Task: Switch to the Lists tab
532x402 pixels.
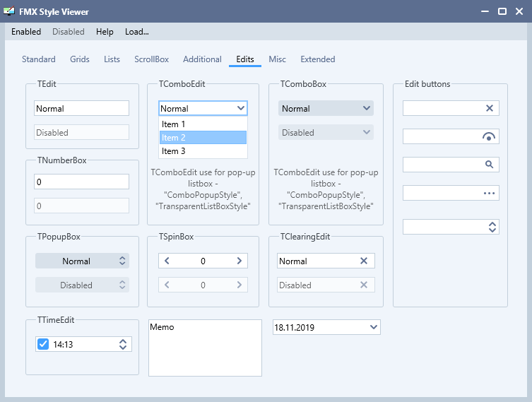Action: 112,59
